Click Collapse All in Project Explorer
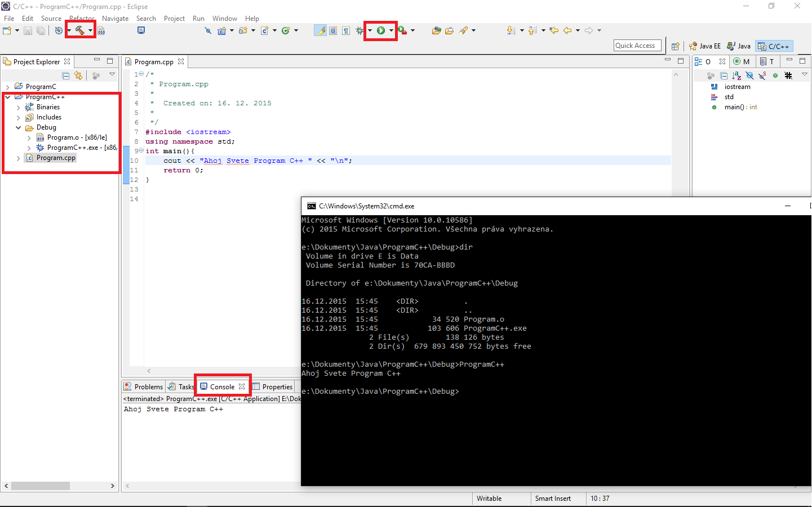 tap(66, 75)
